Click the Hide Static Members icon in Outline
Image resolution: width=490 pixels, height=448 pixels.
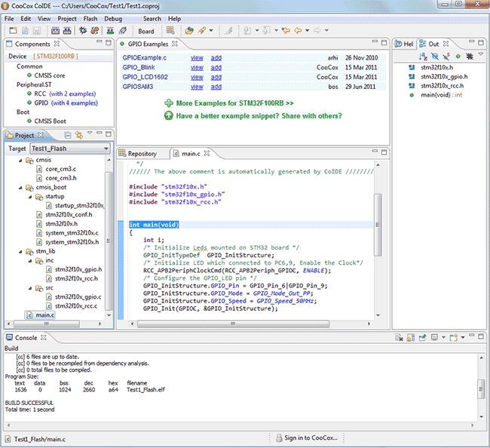pos(446,57)
